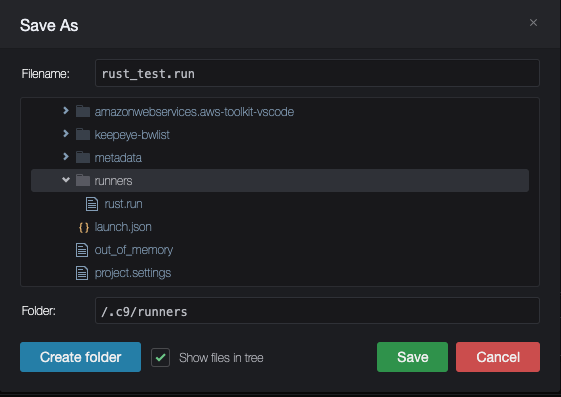Click the green Save button
Image resolution: width=561 pixels, height=397 pixels.
point(412,357)
